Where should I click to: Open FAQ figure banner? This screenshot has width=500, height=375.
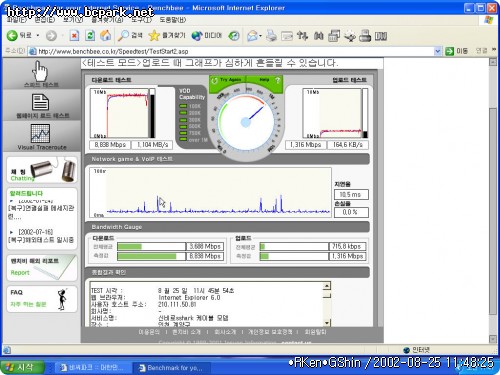pyautogui.click(x=42, y=299)
